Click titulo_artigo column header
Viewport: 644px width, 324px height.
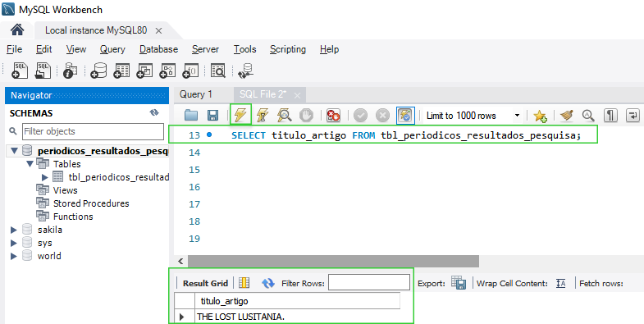tap(297, 301)
